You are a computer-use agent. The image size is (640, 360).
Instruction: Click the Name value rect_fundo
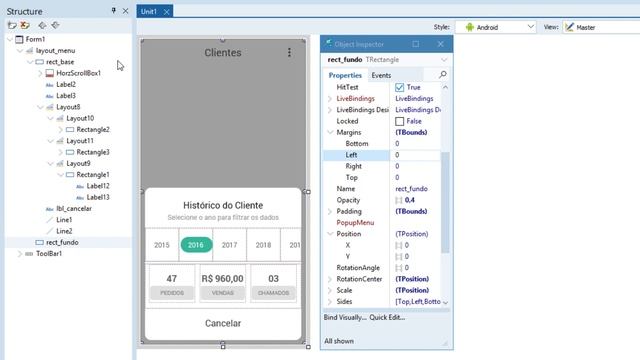411,189
